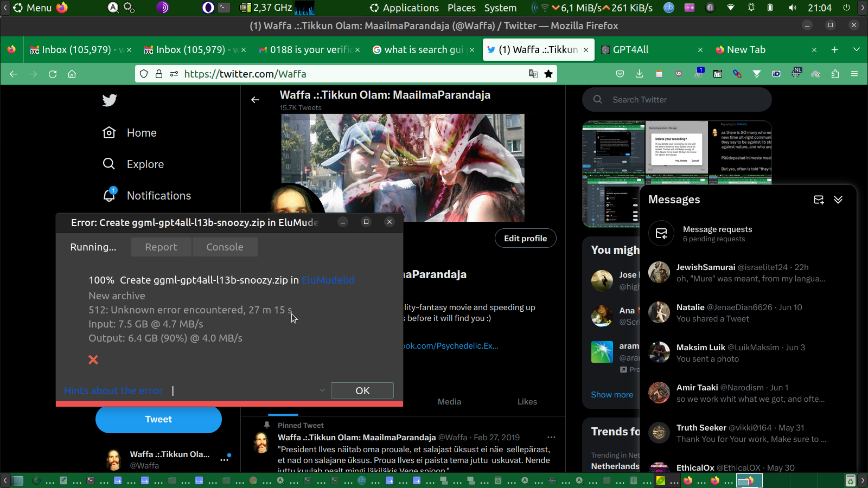Open Message requests envelope icon

pyautogui.click(x=661, y=234)
